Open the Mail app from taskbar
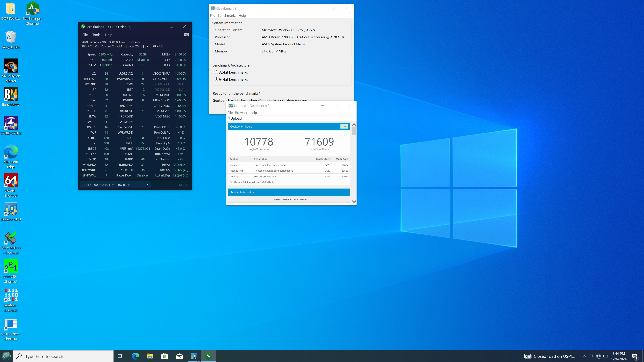 [179, 356]
